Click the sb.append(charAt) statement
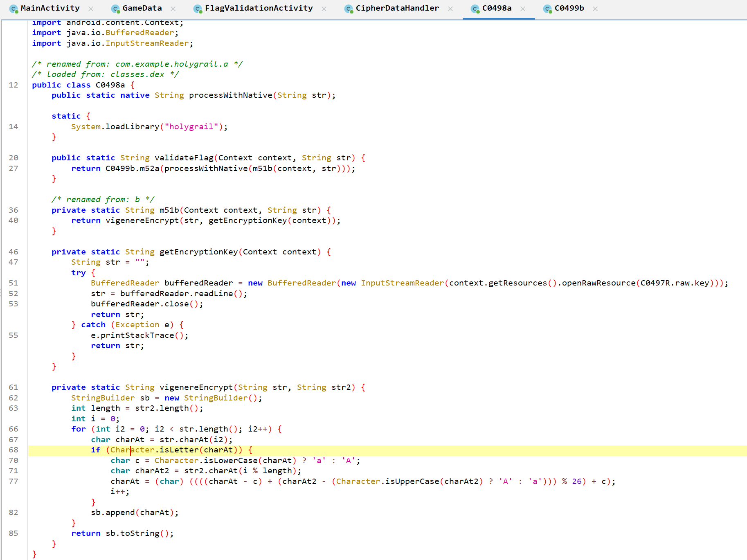 [x=135, y=512]
